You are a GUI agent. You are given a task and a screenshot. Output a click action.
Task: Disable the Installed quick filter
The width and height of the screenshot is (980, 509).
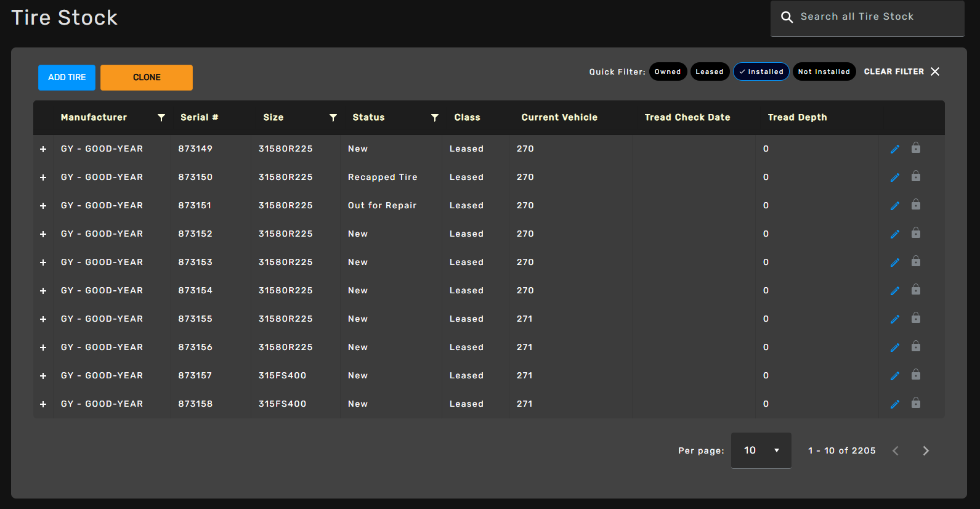(x=761, y=72)
